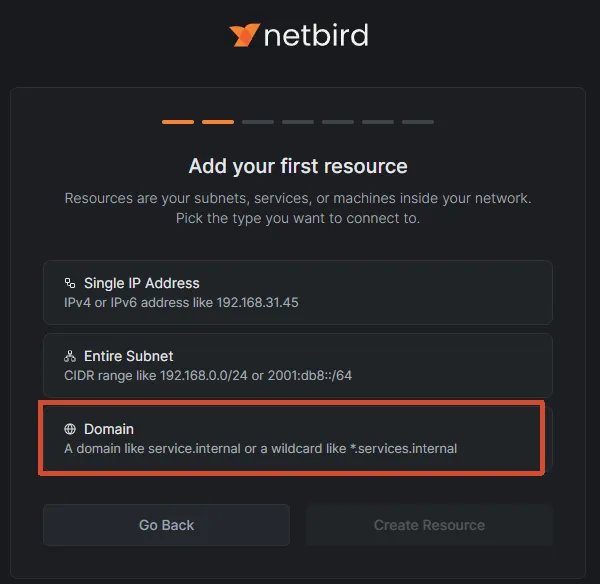Click the sixth progress step segment
This screenshot has width=600, height=584.
(378, 122)
